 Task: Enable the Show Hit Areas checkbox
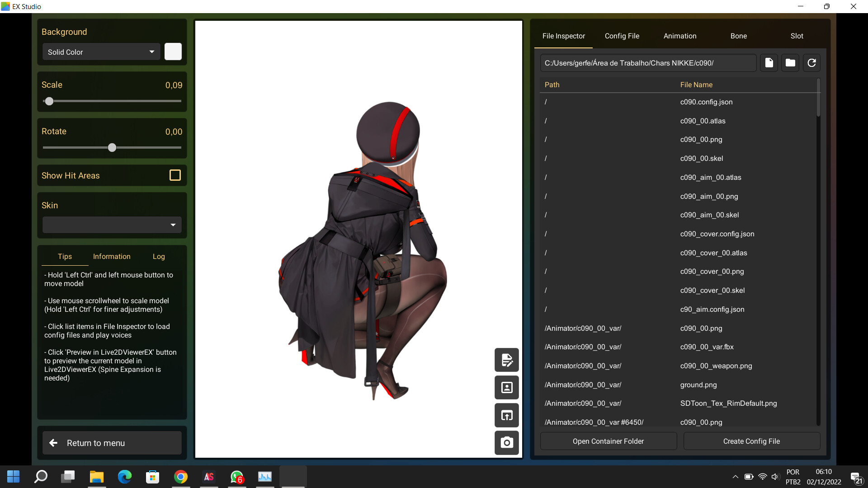coord(175,175)
